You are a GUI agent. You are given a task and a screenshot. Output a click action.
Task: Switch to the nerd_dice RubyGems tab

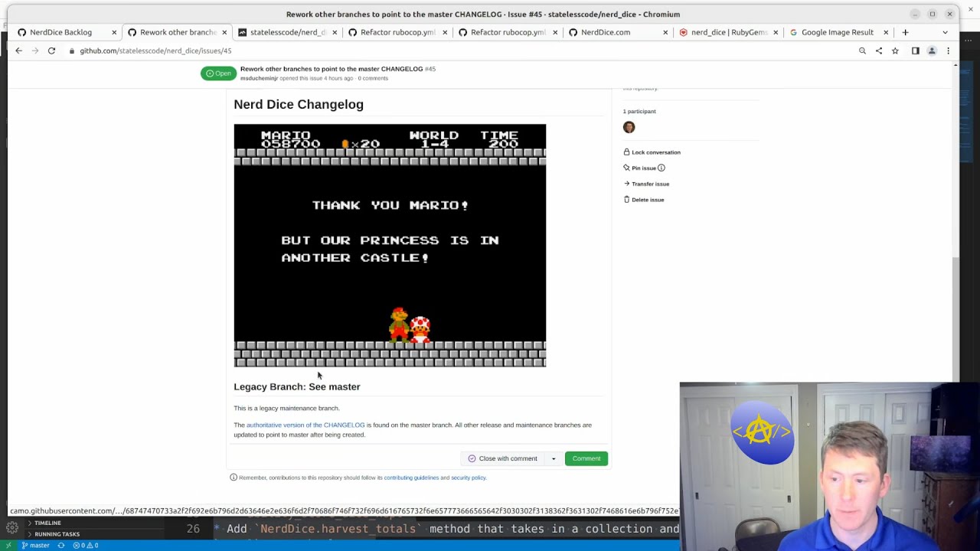pyautogui.click(x=729, y=32)
